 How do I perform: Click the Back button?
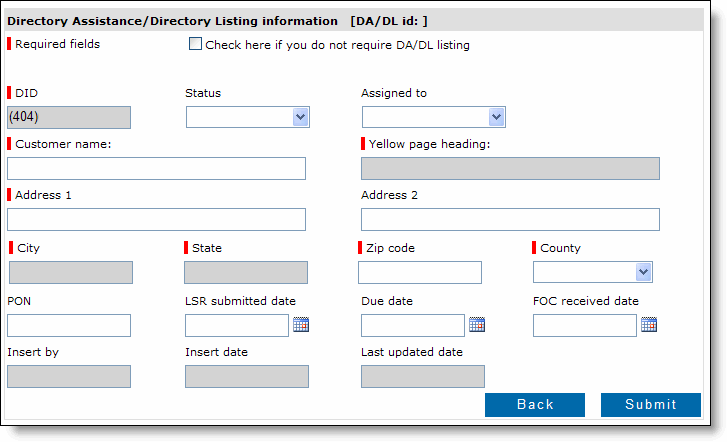coord(535,404)
